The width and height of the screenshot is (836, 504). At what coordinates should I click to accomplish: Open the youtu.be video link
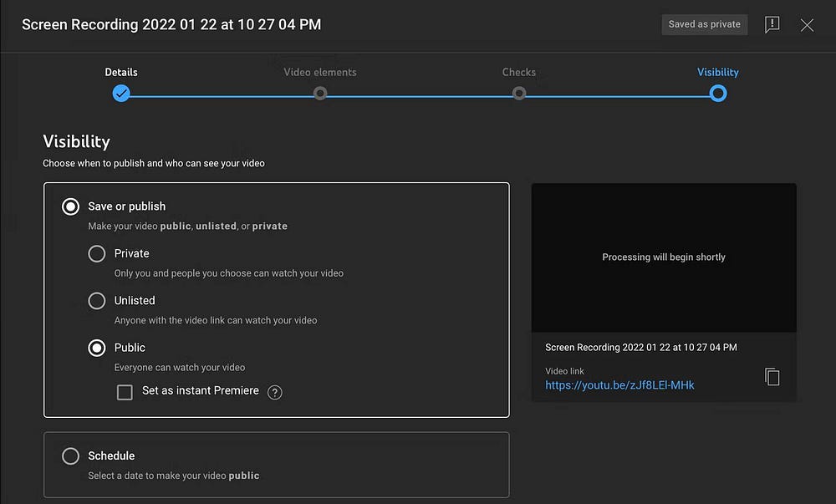tap(621, 385)
